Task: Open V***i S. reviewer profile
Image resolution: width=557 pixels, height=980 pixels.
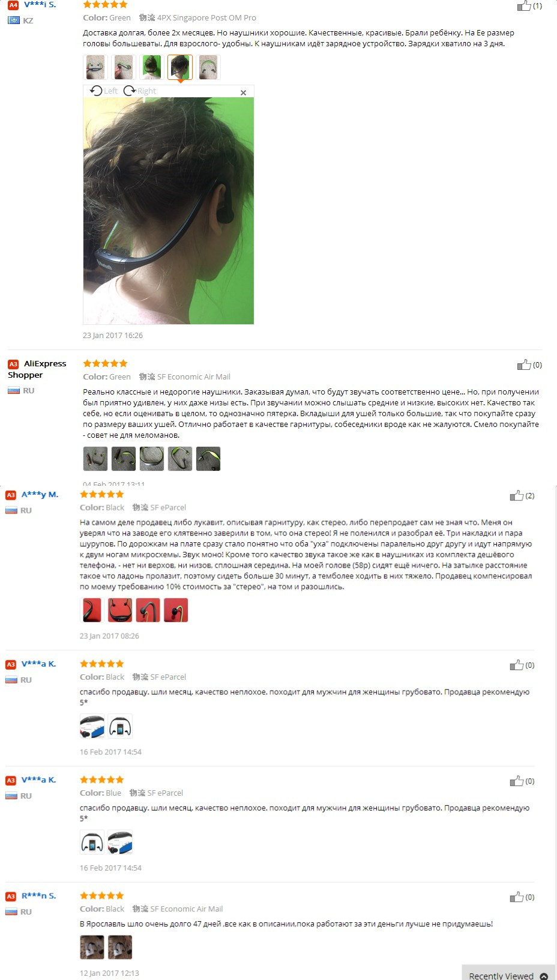Action: (40, 5)
